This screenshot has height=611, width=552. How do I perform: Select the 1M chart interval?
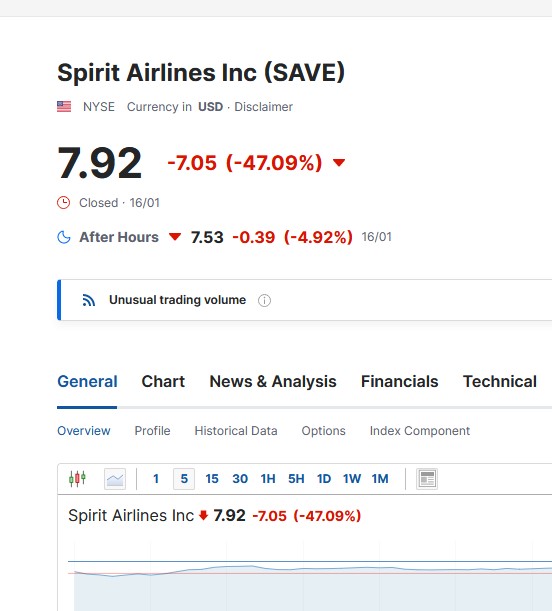pos(380,479)
